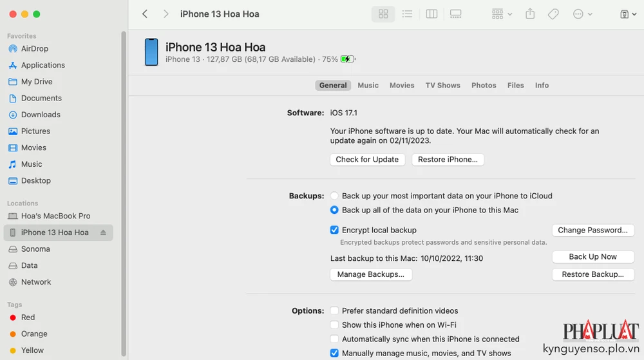The height and width of the screenshot is (360, 644).
Task: Switch to the General tab
Action: click(x=333, y=86)
